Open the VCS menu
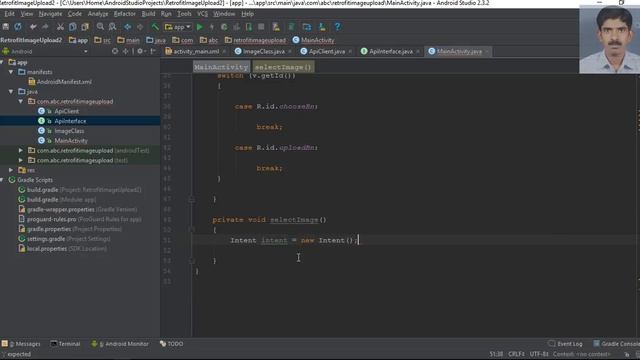Screen dimensions: 640x360 click(202, 14)
